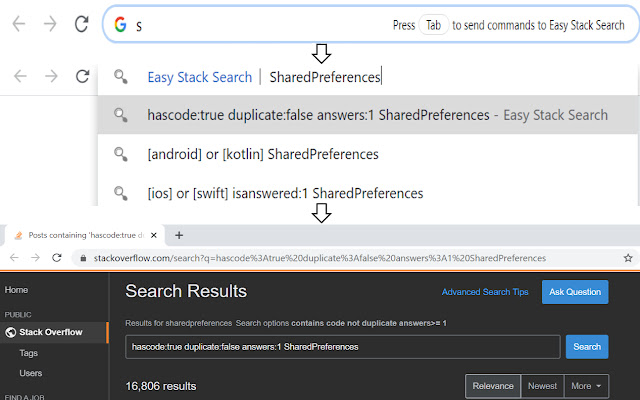The image size is (640, 400).
Task: Go to Tags in the sidebar
Action: [29, 352]
